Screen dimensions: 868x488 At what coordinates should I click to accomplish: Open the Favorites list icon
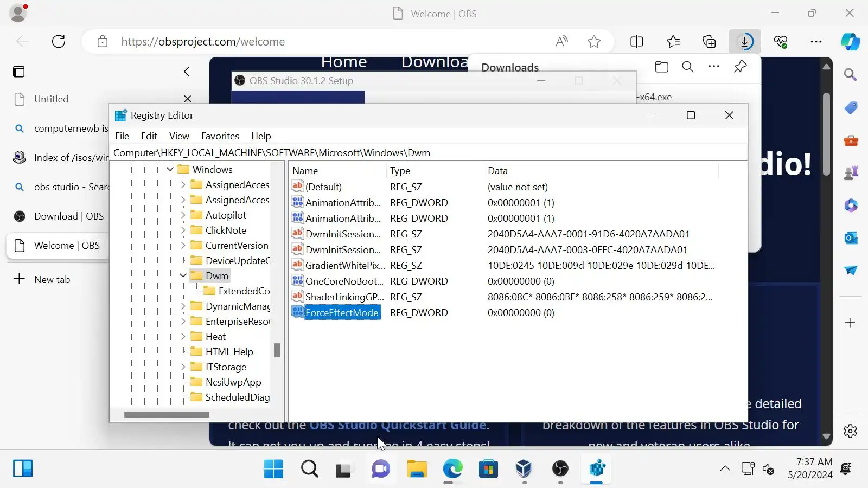[673, 41]
